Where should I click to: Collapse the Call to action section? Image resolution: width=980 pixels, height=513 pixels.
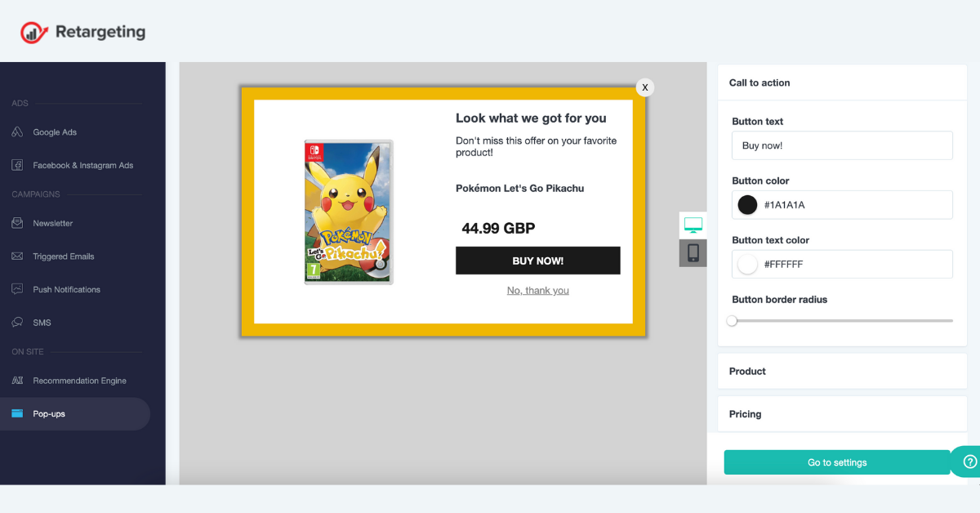(x=842, y=83)
